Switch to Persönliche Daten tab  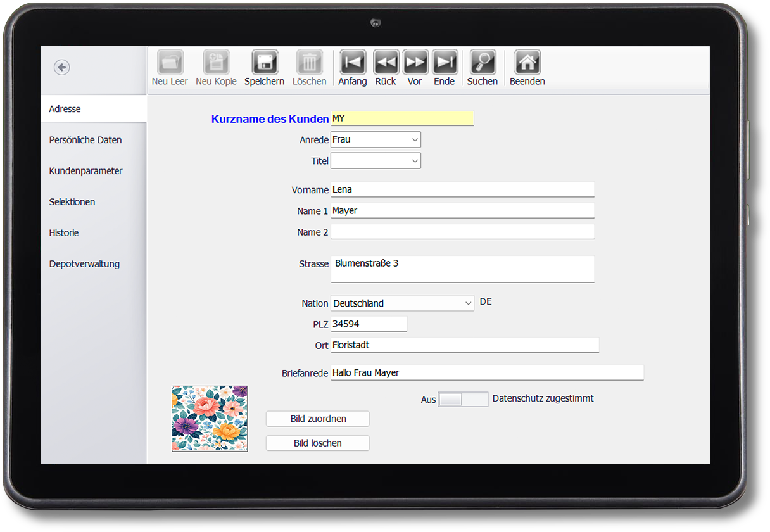pos(85,140)
